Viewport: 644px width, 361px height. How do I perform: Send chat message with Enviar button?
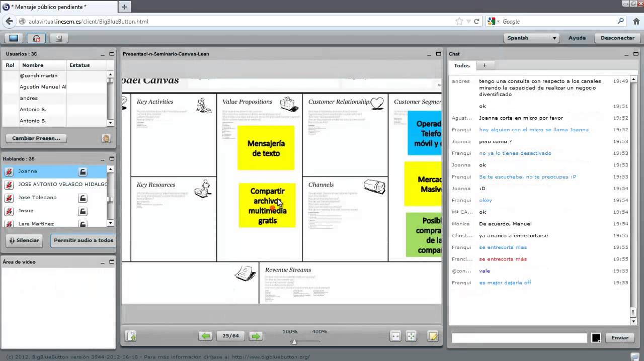(620, 338)
